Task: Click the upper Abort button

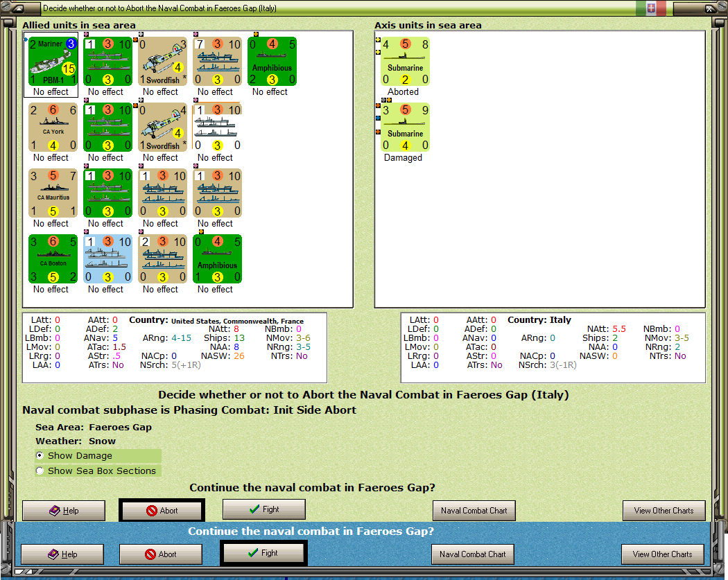Action: click(x=162, y=511)
